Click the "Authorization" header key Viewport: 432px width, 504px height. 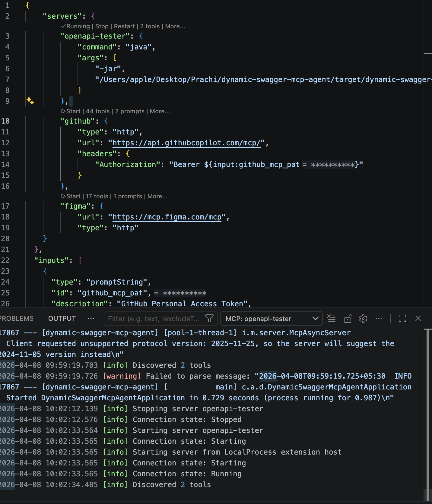pos(128,164)
